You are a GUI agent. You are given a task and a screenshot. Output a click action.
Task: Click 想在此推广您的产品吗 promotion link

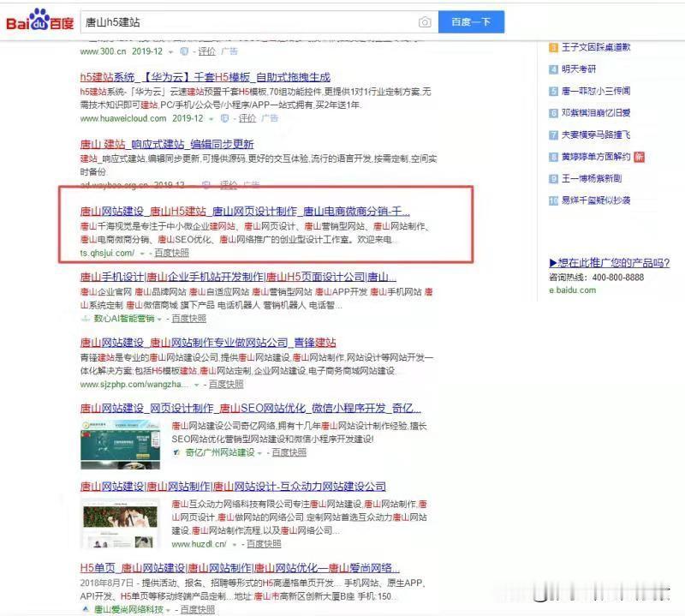pyautogui.click(x=610, y=262)
